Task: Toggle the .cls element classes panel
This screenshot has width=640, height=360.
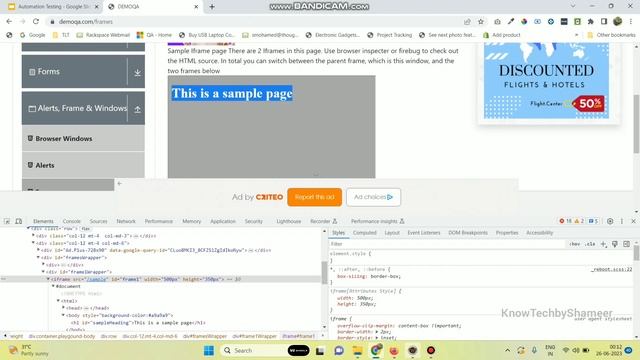Action: 590,244
